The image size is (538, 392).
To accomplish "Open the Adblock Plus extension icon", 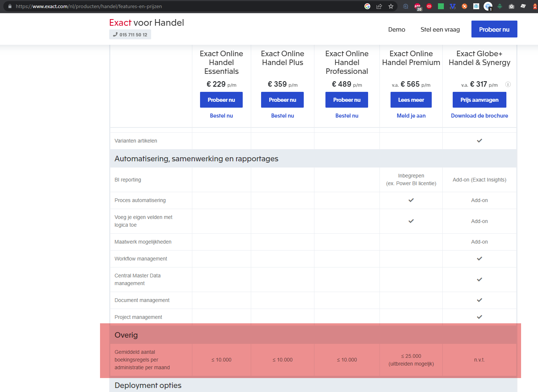I will click(418, 6).
